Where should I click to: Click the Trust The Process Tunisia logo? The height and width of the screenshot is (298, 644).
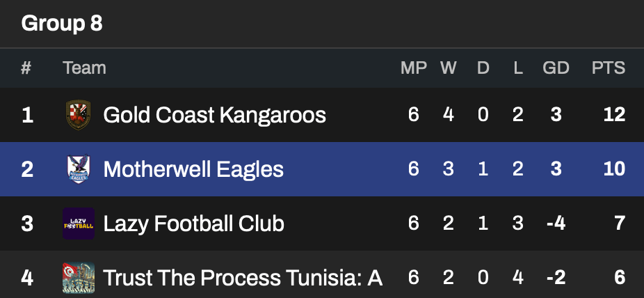pos(78,279)
